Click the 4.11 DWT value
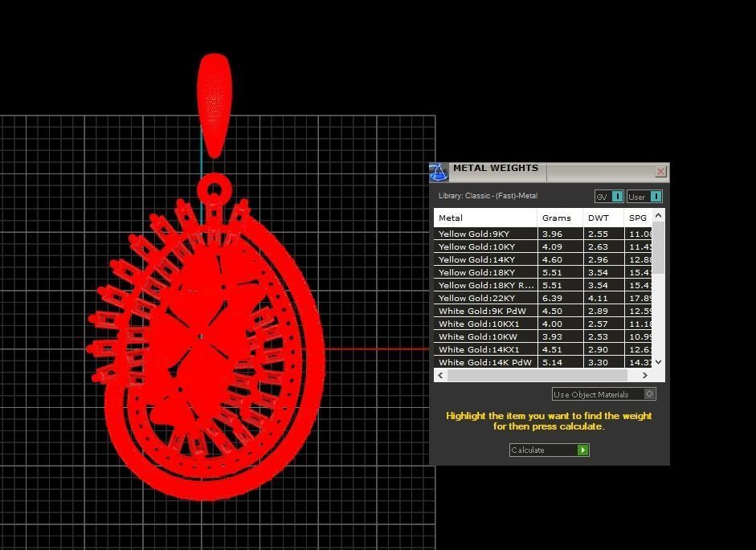The height and width of the screenshot is (550, 756). tap(598, 298)
